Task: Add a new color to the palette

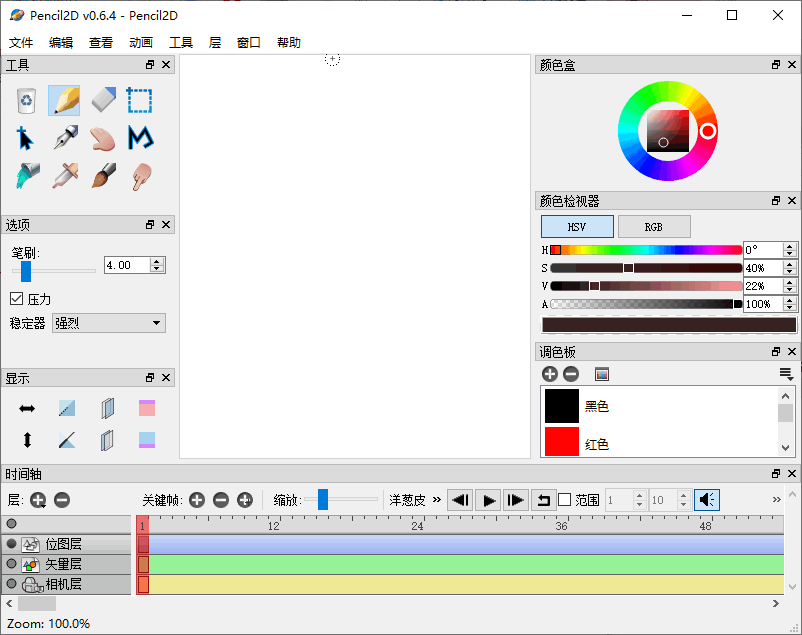Action: pos(550,375)
